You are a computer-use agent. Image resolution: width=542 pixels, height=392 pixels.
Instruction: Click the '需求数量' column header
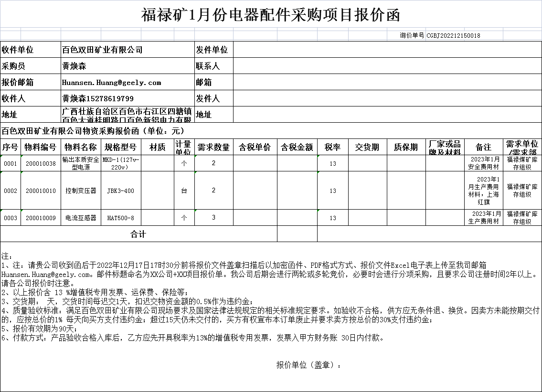click(214, 147)
